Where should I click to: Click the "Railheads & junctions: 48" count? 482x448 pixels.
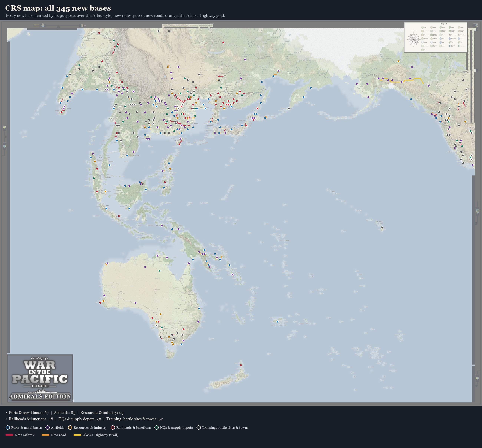pyautogui.click(x=31, y=419)
